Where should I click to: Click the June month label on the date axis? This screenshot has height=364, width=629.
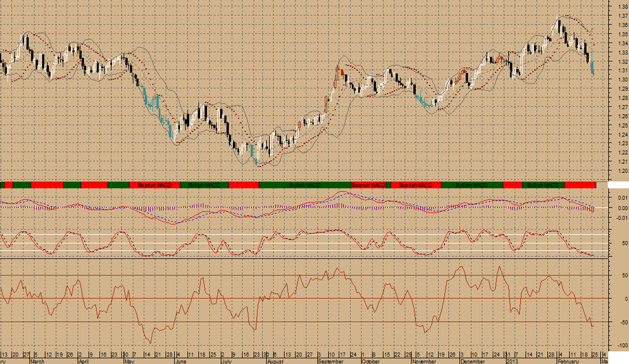[181, 361]
